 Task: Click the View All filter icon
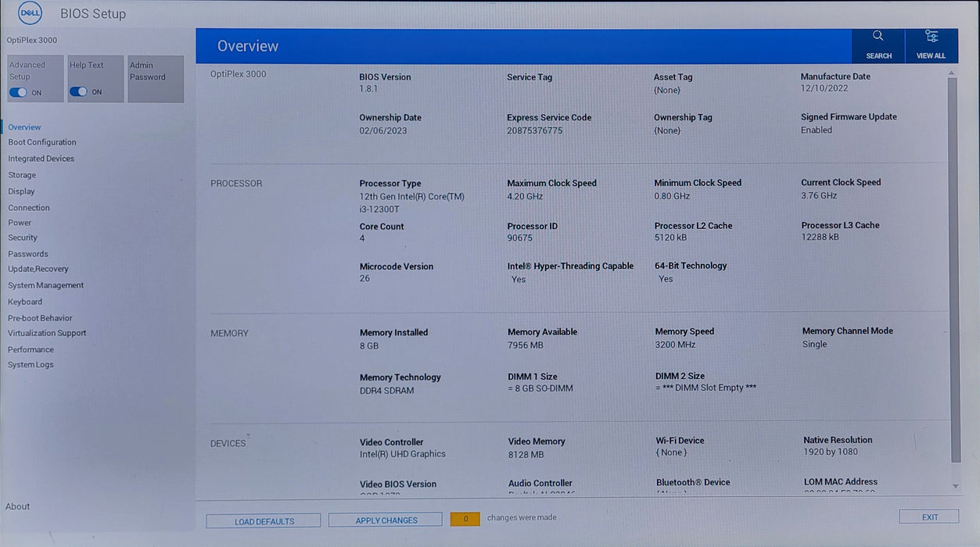[x=931, y=36]
